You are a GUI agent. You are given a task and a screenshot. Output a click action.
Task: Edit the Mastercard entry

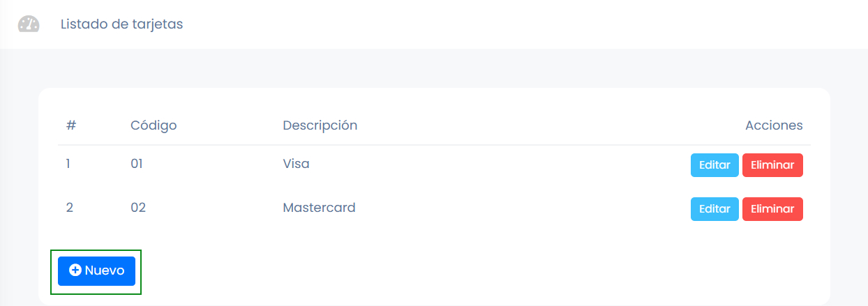point(714,209)
